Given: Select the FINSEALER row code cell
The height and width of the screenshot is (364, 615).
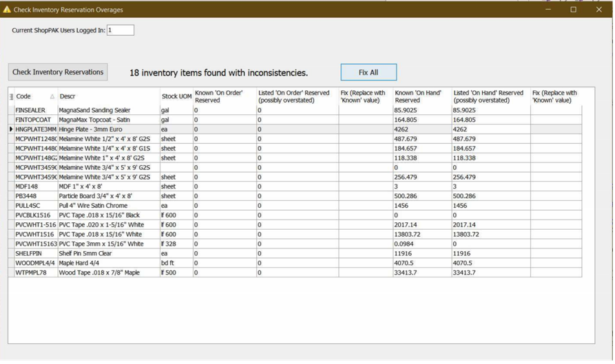Looking at the screenshot, I should coord(34,110).
